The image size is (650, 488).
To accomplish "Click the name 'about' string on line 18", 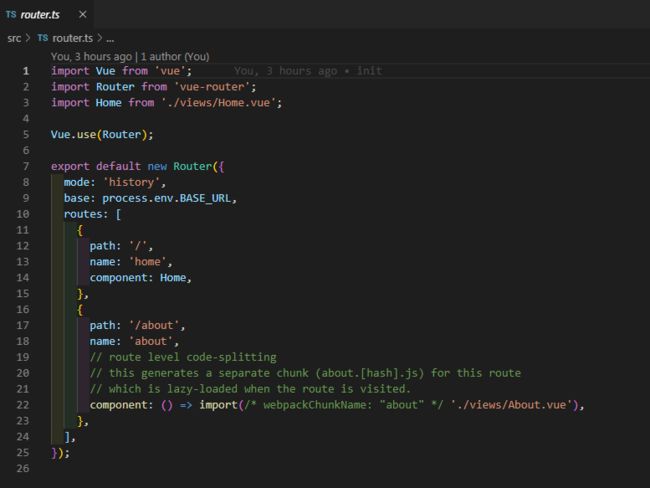I will [151, 341].
